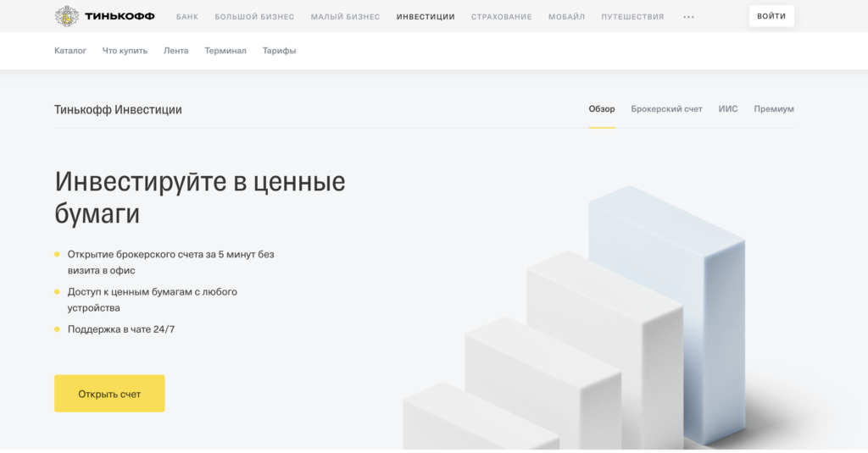This screenshot has width=868, height=453.
Task: Open the Что купить link
Action: click(x=125, y=50)
